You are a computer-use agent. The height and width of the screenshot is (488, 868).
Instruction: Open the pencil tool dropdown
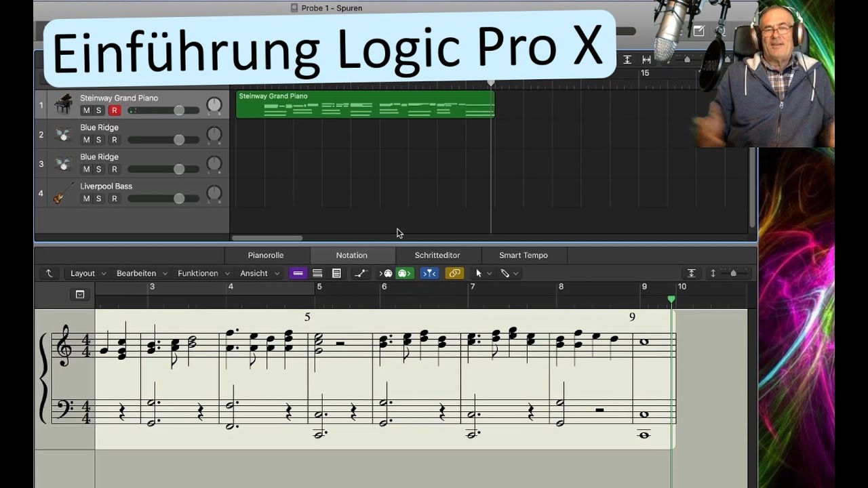tap(509, 273)
